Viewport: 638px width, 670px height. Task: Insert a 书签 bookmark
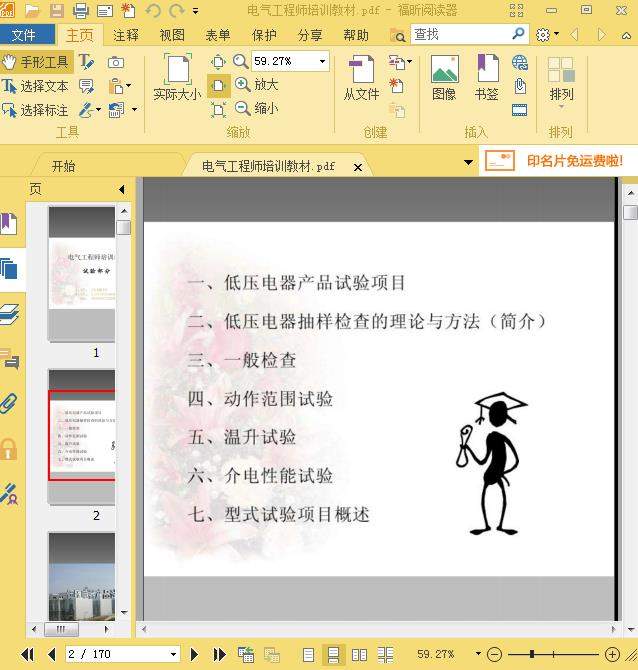(487, 78)
